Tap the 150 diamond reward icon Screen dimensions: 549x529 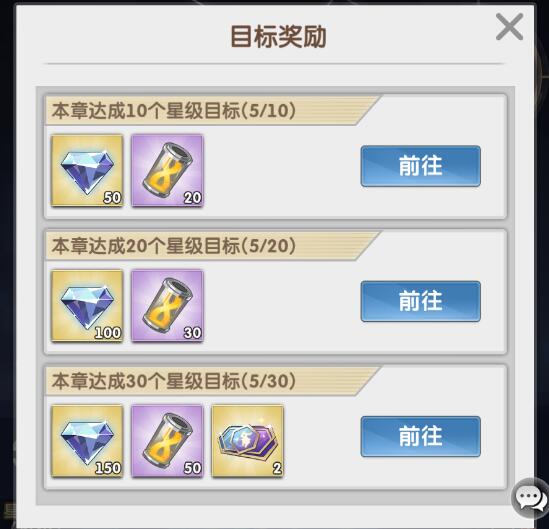87,441
